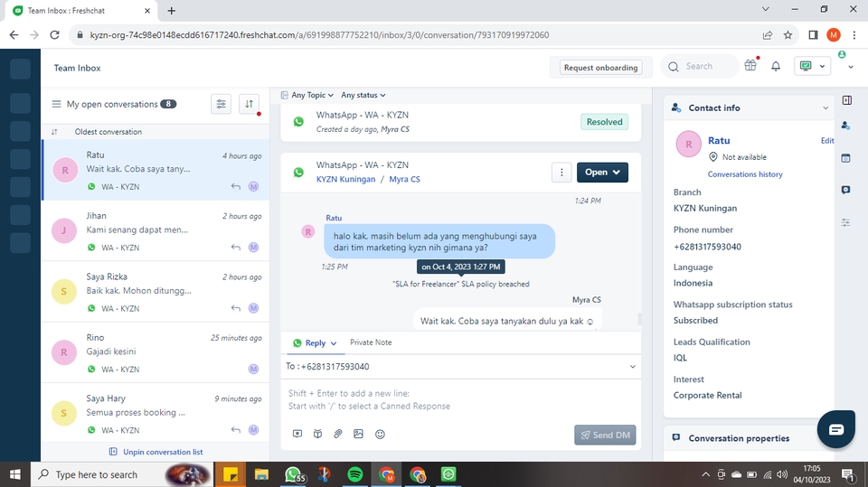The image size is (868, 487).
Task: Attach a file using paperclip icon
Action: point(337,434)
